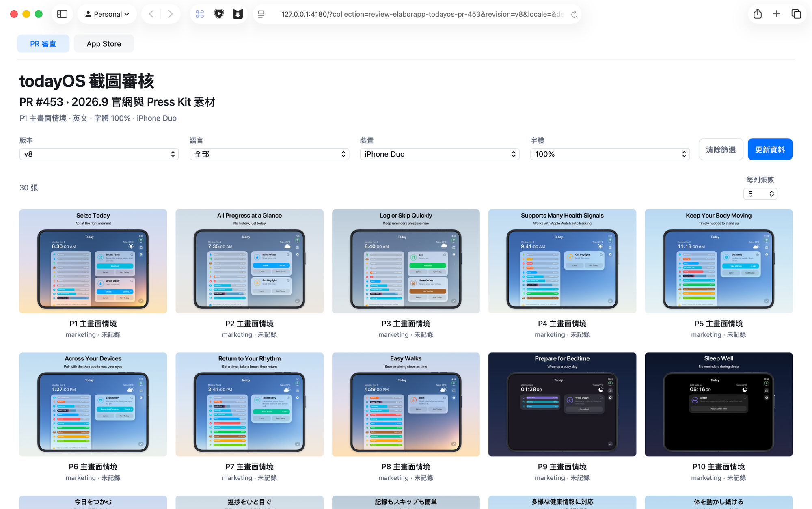The width and height of the screenshot is (812, 509).
Task: Reload the page with refresh icon
Action: point(574,14)
